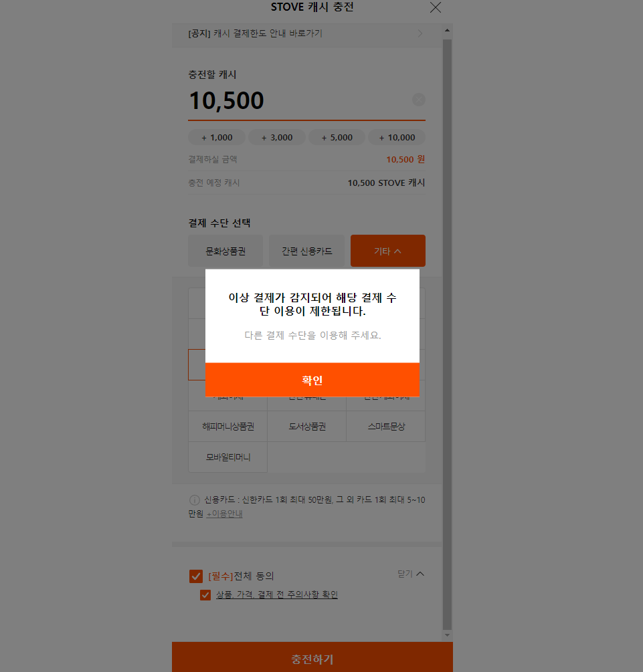Choose 스마트문상 payment option
The height and width of the screenshot is (672, 643).
click(x=386, y=427)
